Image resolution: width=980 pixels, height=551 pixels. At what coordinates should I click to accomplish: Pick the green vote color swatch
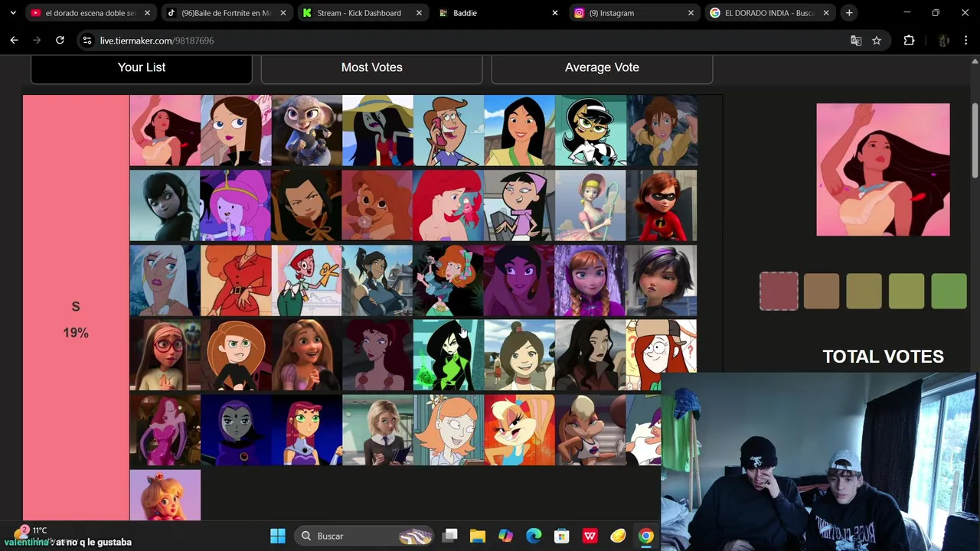tap(949, 292)
